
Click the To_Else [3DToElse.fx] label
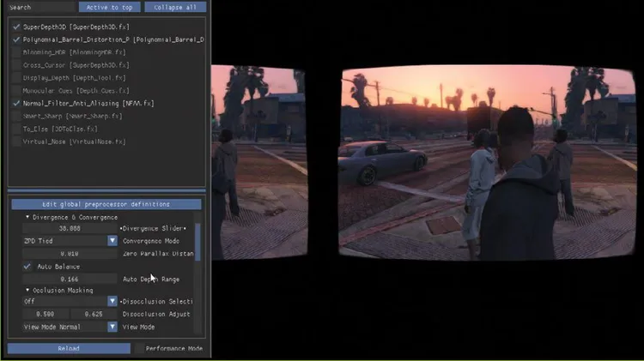click(60, 129)
